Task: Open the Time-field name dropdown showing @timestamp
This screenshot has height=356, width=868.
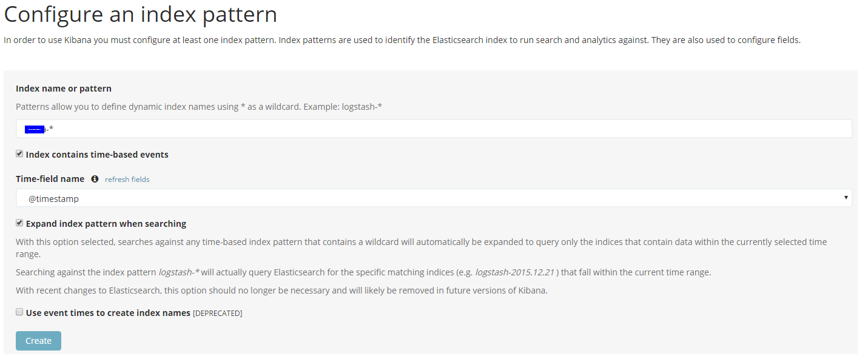Action: coord(434,198)
